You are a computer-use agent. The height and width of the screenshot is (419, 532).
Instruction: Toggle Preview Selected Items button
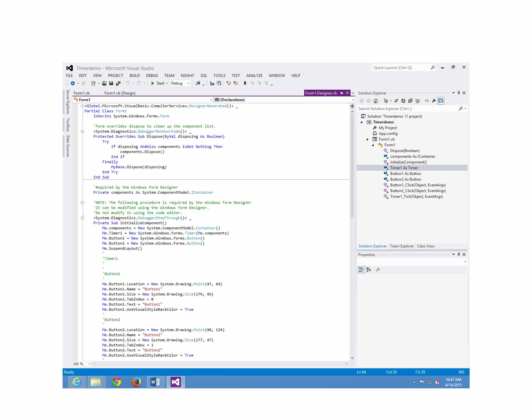tap(441, 101)
